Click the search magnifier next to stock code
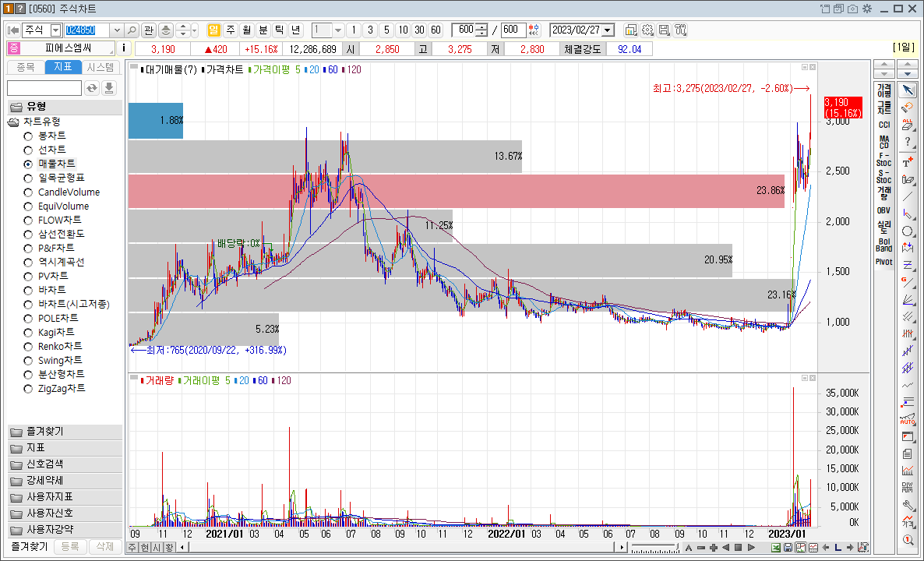Screen dimensions: 924x561 (x=132, y=30)
